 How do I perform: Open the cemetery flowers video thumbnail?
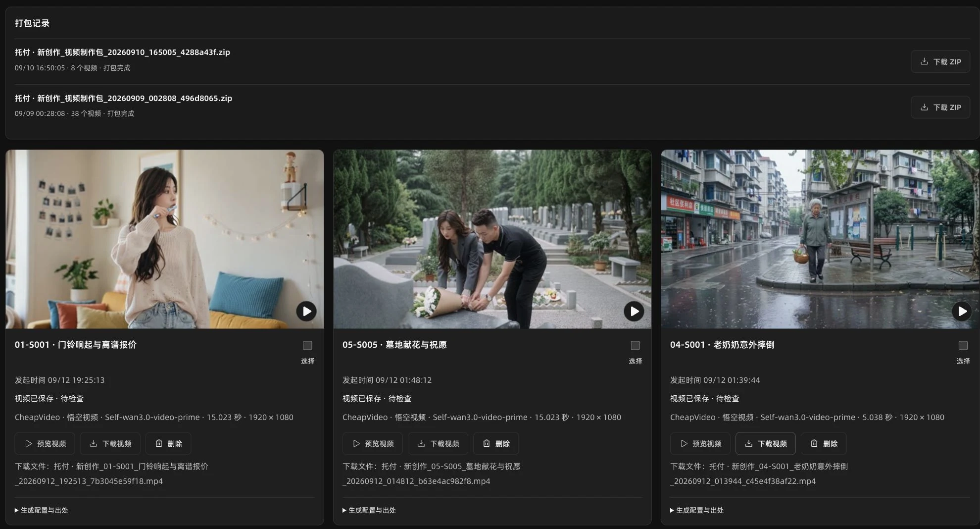point(492,239)
